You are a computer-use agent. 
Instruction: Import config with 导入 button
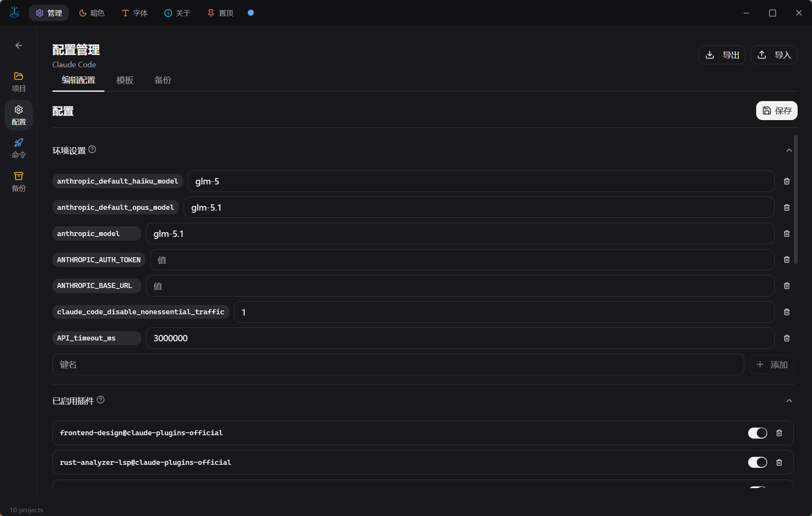774,55
